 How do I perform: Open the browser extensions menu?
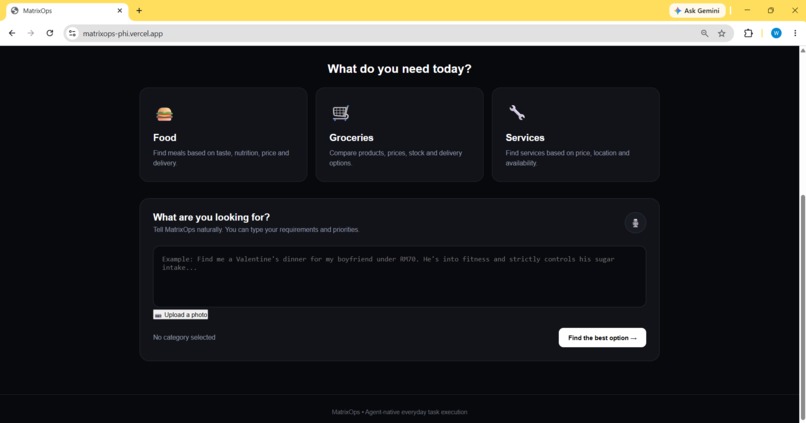point(748,33)
